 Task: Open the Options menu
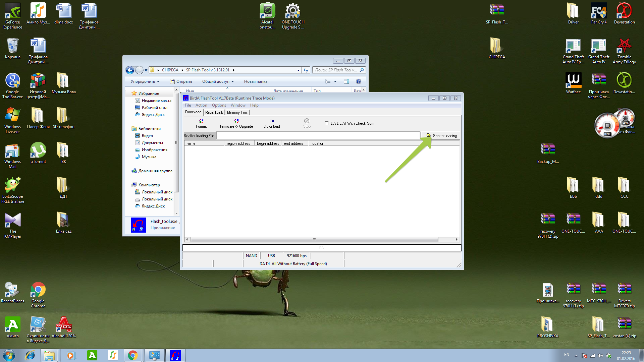pyautogui.click(x=219, y=105)
